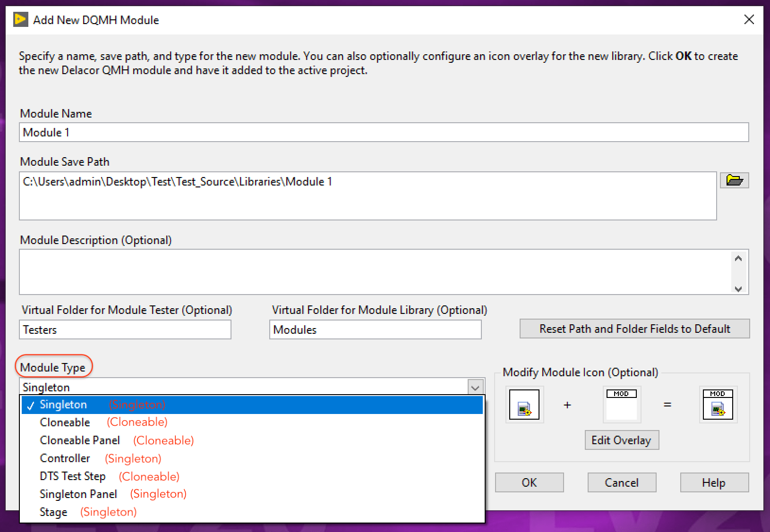Viewport: 770px width, 532px height.
Task: Edit Virtual Folder for Module Tester field
Action: 125,329
